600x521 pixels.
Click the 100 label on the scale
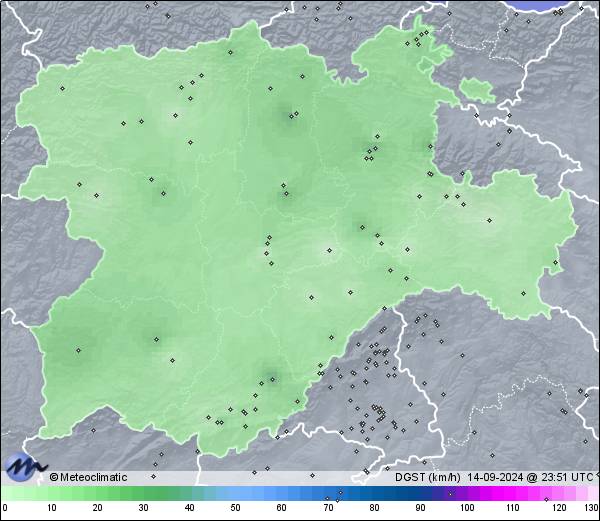(467, 508)
